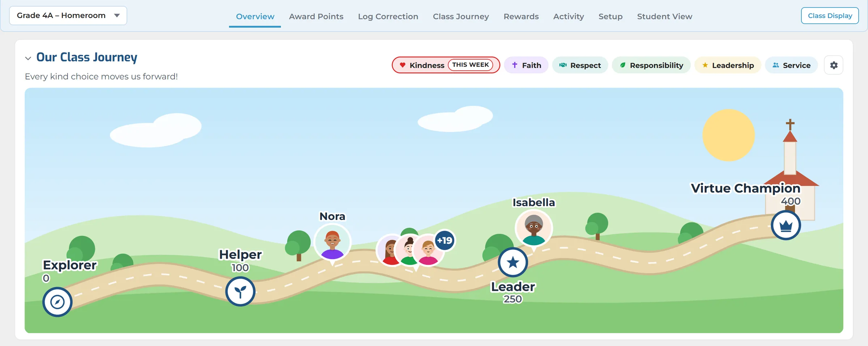Viewport: 868px width, 346px height.
Task: Click the Isabella name label
Action: [x=534, y=203]
